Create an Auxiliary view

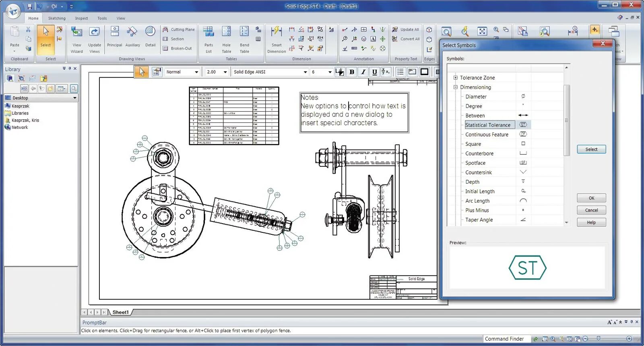pyautogui.click(x=132, y=37)
